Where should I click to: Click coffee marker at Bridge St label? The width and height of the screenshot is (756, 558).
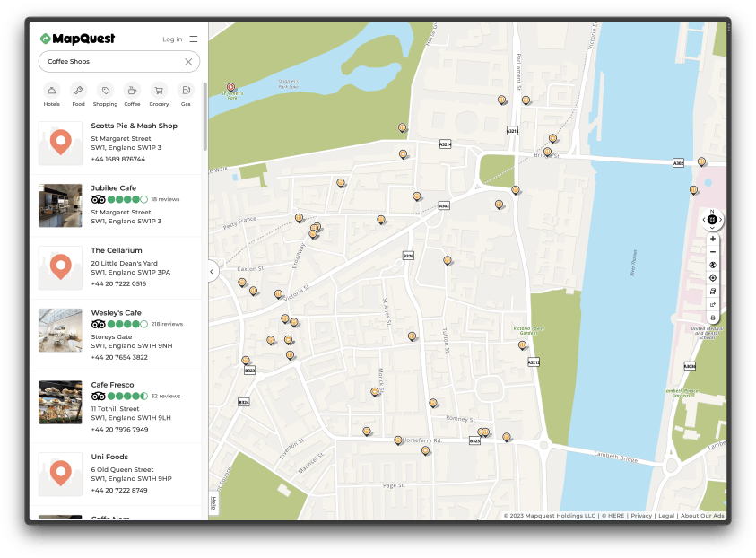[547, 152]
